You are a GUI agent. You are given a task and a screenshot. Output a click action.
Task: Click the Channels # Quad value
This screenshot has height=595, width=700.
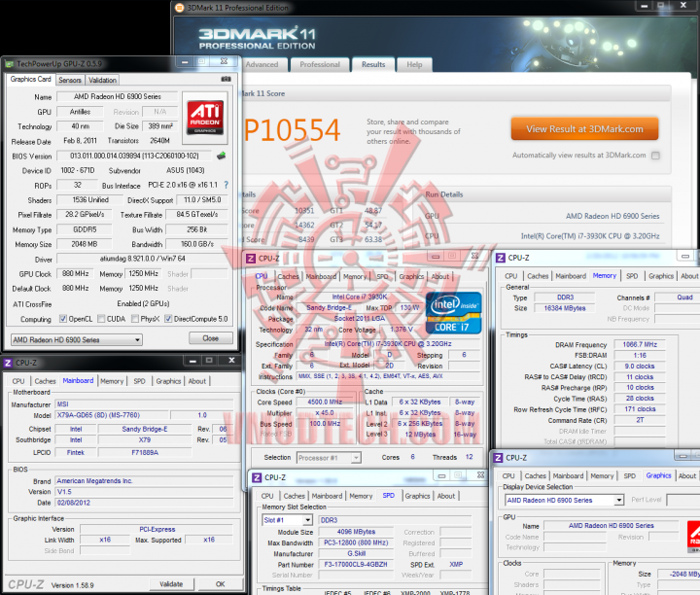coord(676,297)
